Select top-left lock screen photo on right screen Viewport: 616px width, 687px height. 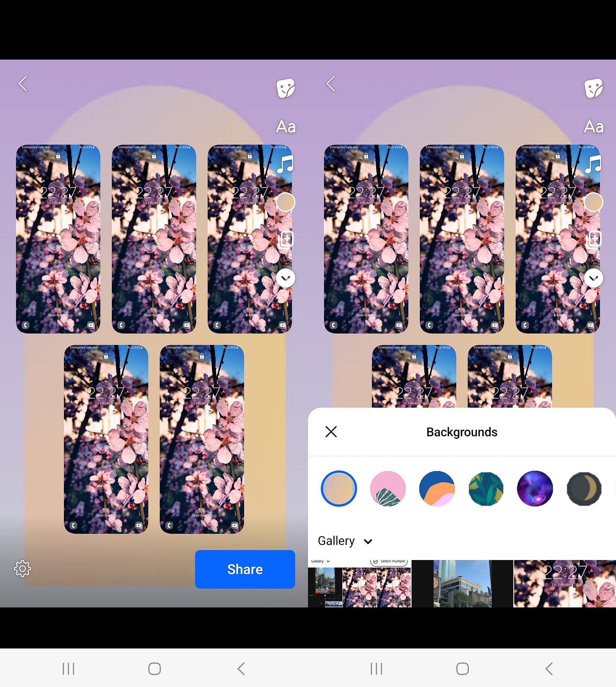[366, 239]
